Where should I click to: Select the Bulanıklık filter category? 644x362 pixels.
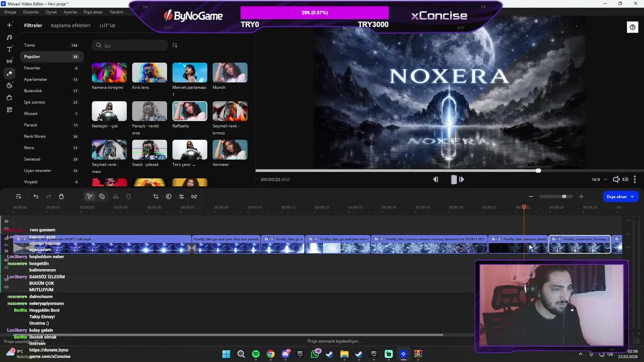[x=52, y=90]
